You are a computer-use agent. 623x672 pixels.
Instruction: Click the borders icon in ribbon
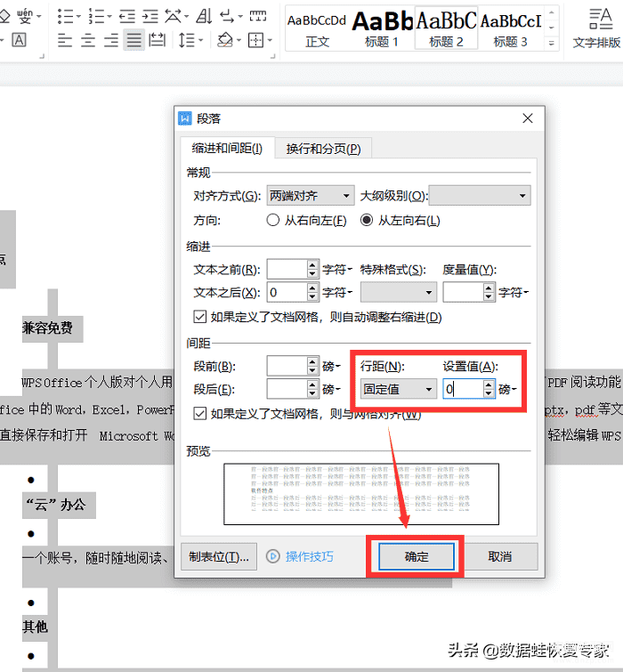click(x=256, y=40)
